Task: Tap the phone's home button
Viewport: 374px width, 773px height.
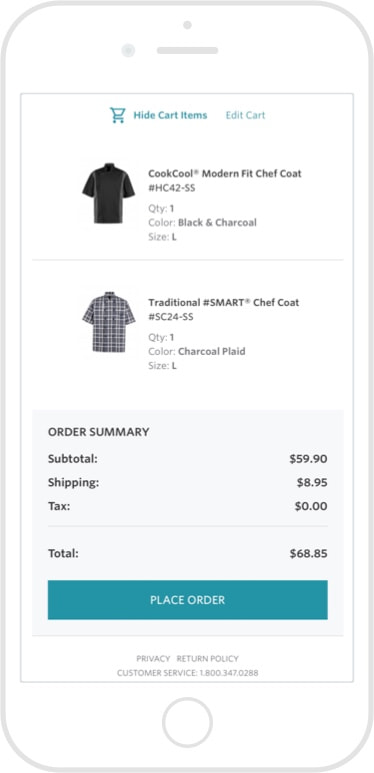Action: click(187, 722)
